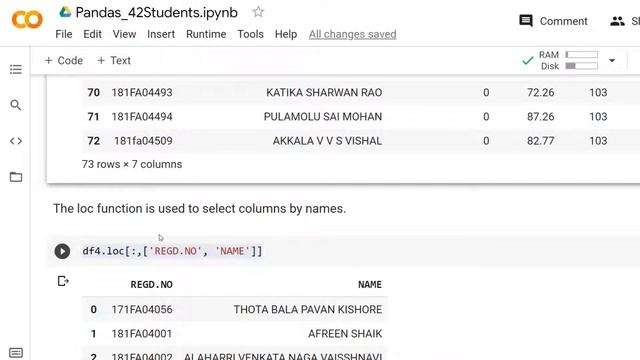Screen dimensions: 640x360
Task: Click the NAME column header
Action: point(370,284)
